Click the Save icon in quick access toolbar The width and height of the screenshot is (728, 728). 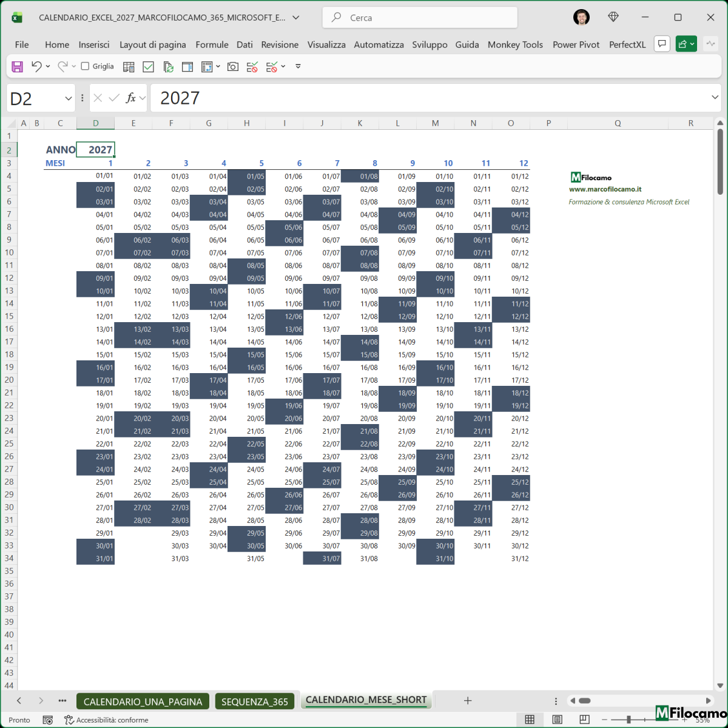point(18,67)
